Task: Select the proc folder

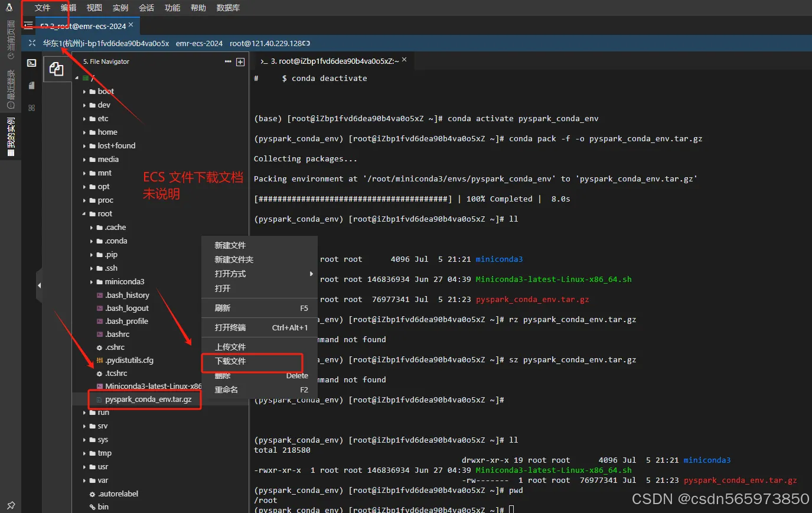Action: click(x=106, y=200)
